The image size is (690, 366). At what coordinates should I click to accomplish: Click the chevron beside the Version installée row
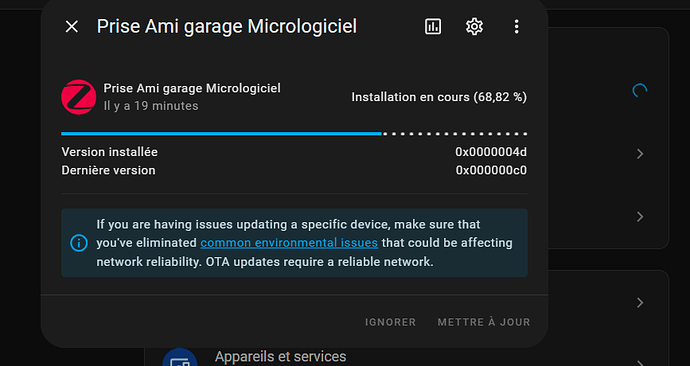[640, 154]
